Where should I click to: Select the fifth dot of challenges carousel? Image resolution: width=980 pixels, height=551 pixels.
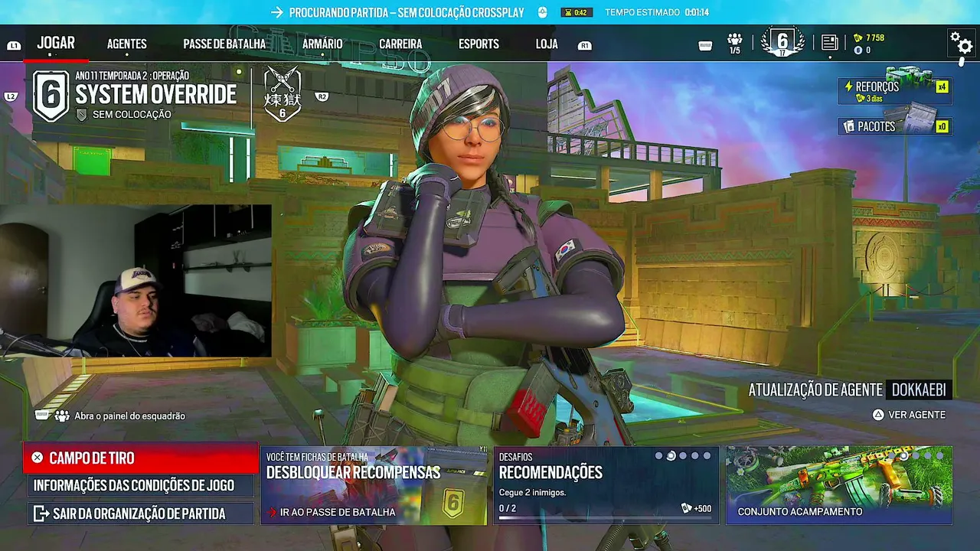coord(707,456)
